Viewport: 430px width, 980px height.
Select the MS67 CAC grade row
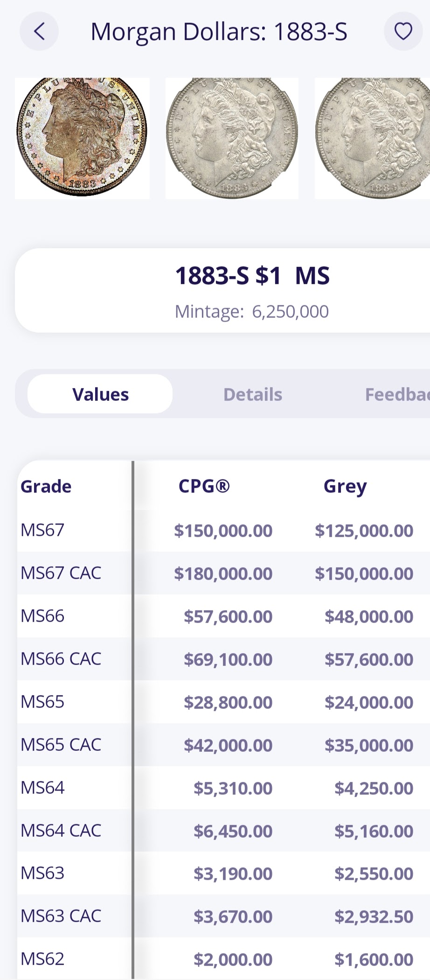pos(61,573)
